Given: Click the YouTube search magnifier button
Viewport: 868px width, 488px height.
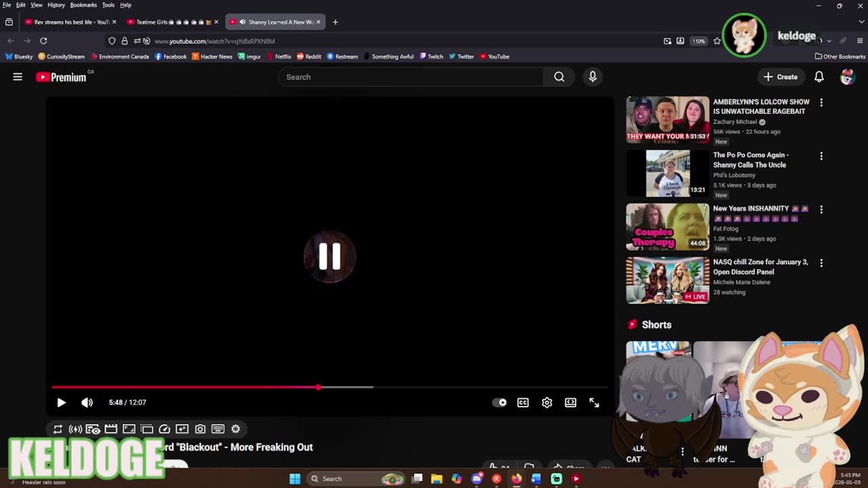Looking at the screenshot, I should [559, 77].
